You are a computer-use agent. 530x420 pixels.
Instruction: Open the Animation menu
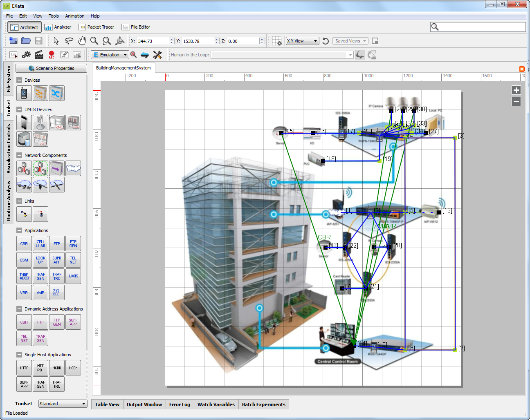pyautogui.click(x=74, y=16)
